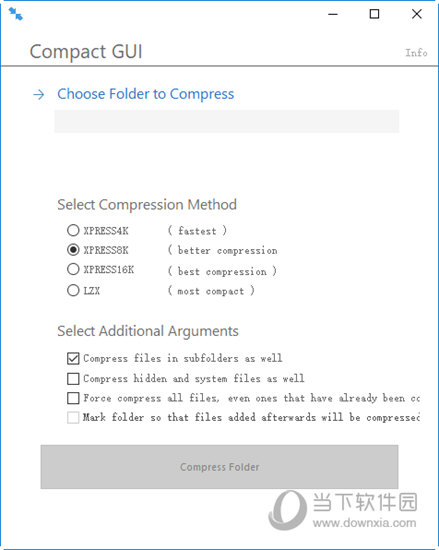
Task: Click the Compact GUI title heading
Action: (x=86, y=52)
